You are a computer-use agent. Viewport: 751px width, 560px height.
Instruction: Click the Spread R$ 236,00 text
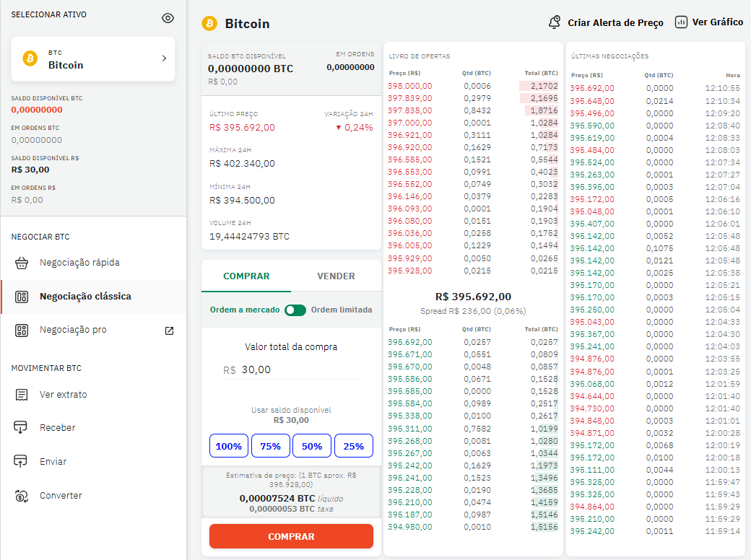473,311
